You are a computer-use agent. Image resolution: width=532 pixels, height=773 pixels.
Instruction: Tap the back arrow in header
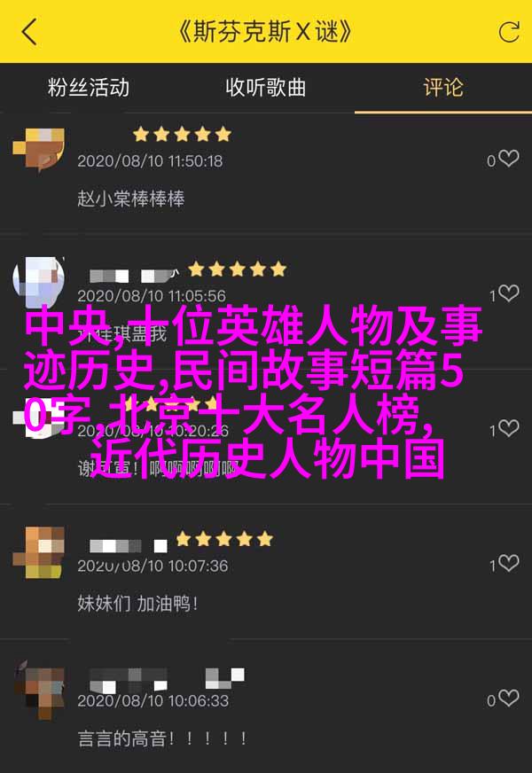29,32
